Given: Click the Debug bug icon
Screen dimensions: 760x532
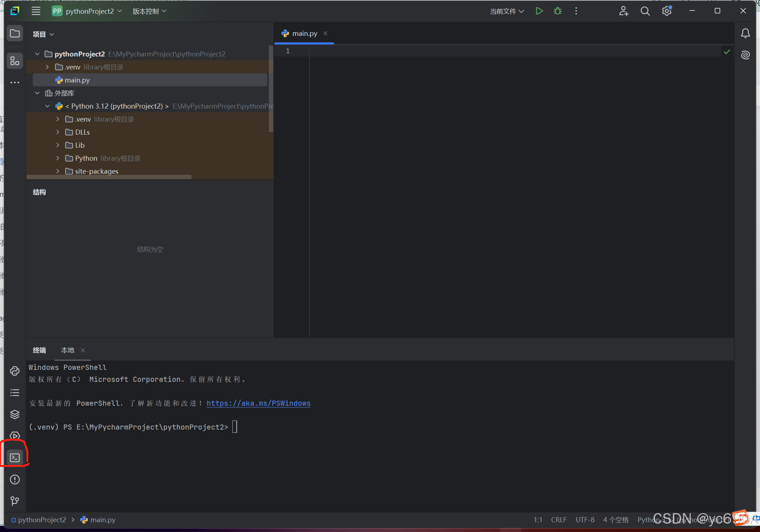Looking at the screenshot, I should pos(557,11).
